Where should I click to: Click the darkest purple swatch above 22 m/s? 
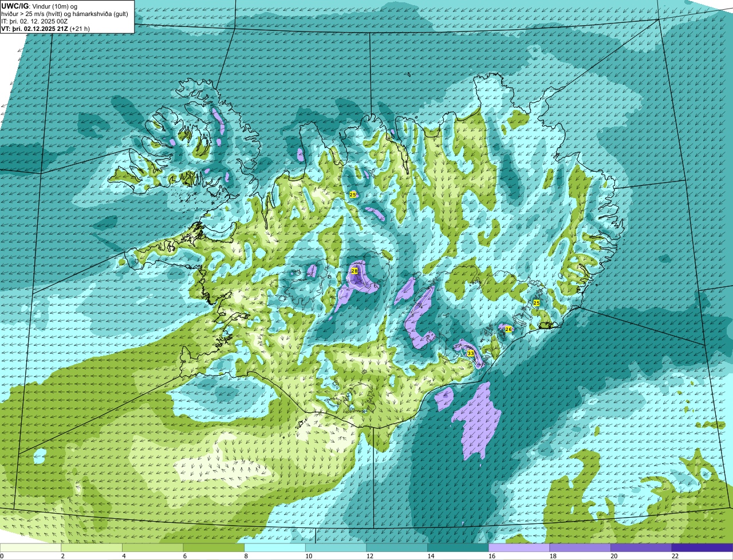(x=702, y=547)
